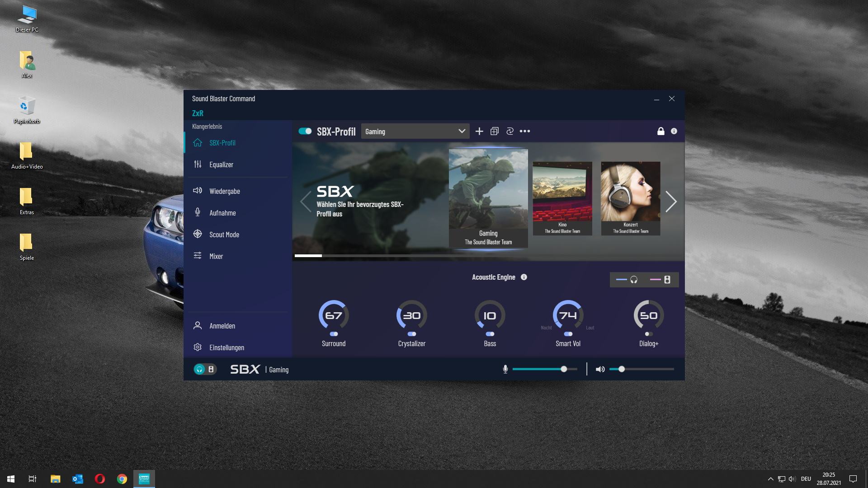The width and height of the screenshot is (868, 488).
Task: Click the taskbar clock showing 20:25
Action: pyautogui.click(x=829, y=479)
